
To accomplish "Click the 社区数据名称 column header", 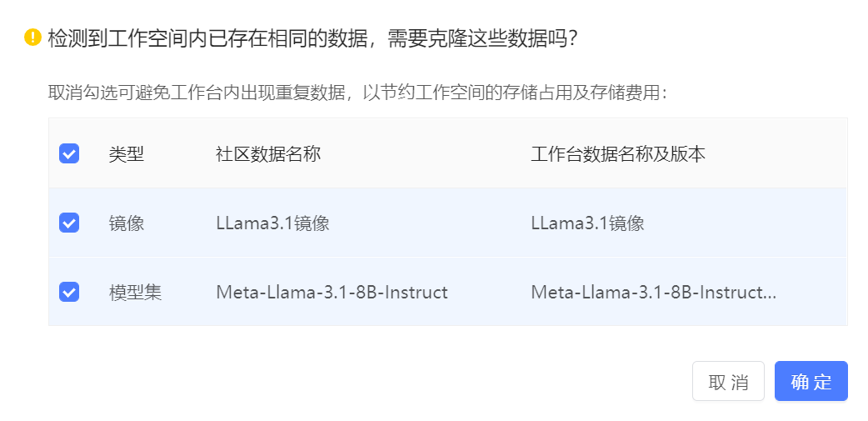I will (x=268, y=154).
